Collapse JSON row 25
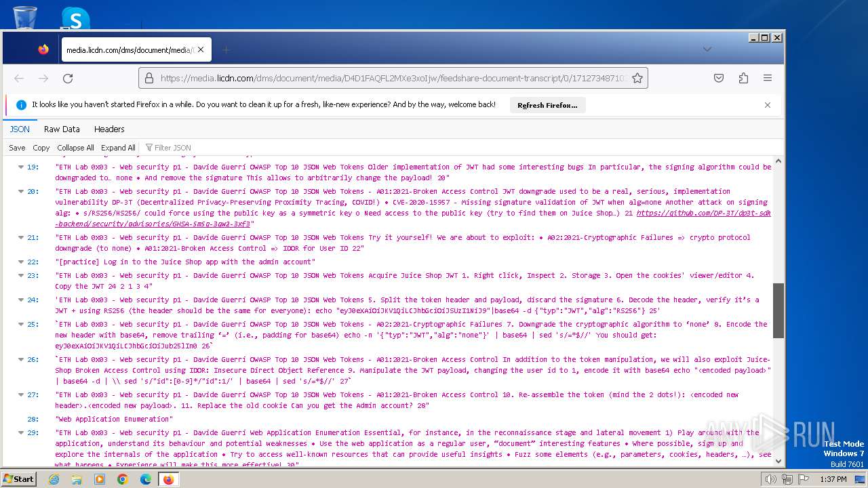Viewport: 868px width, 488px height. pos(21,324)
